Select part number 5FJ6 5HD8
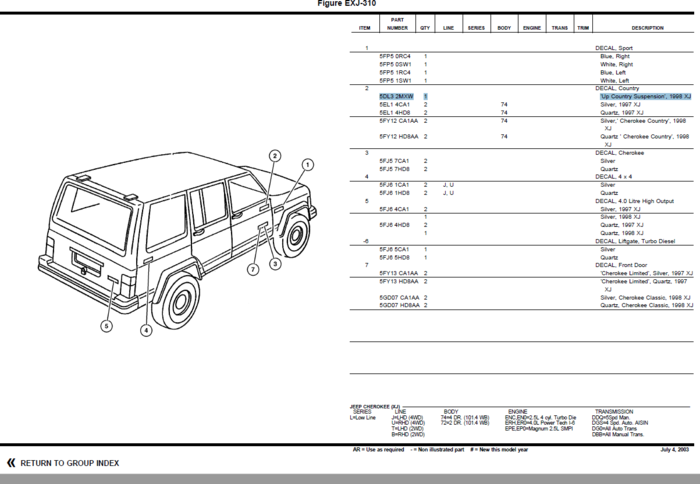This screenshot has width=700, height=484. coord(395,257)
